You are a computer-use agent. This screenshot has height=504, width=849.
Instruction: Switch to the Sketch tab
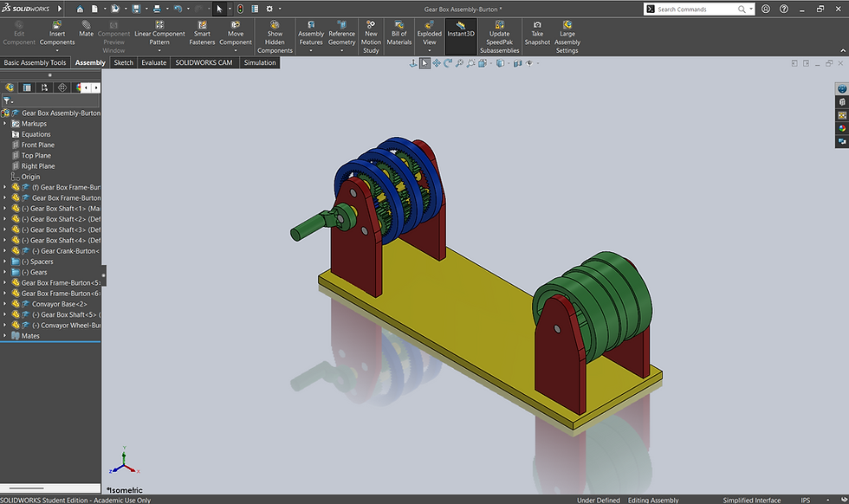[123, 62]
